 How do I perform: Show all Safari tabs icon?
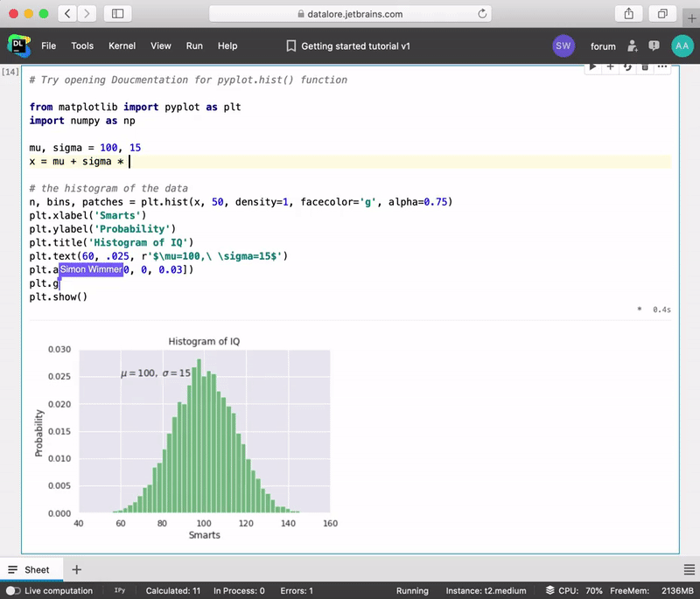tap(662, 14)
